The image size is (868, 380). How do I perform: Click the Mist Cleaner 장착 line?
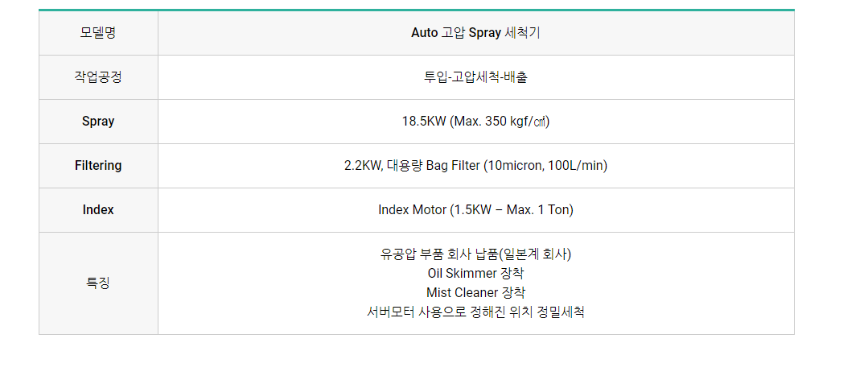(x=475, y=292)
